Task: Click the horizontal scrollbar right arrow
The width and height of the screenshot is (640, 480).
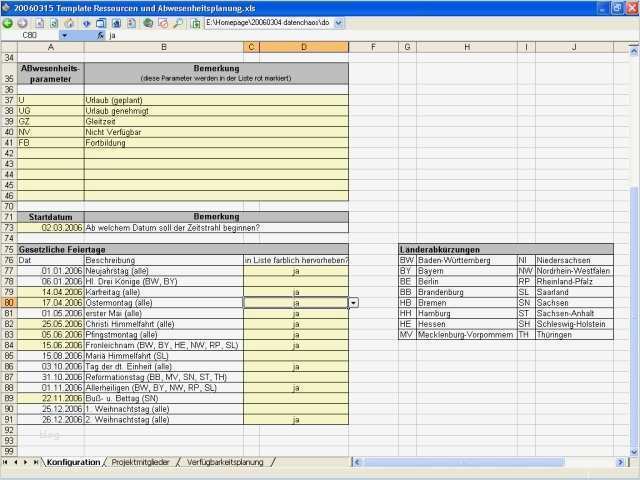Action: pos(620,462)
